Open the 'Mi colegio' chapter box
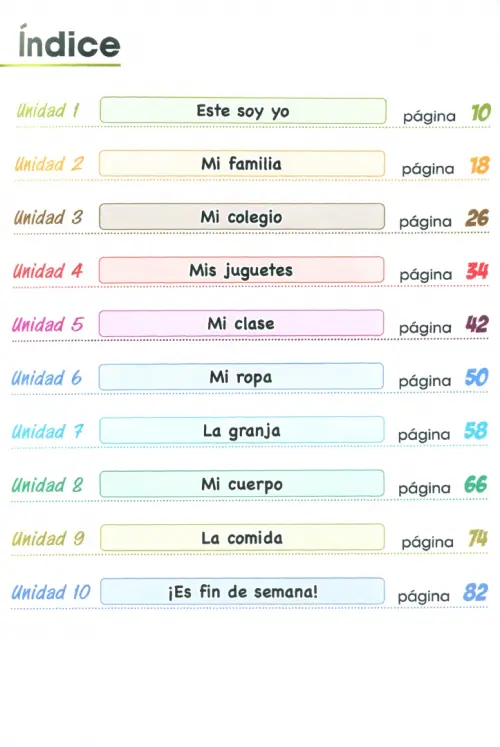The image size is (500, 747). (242, 217)
